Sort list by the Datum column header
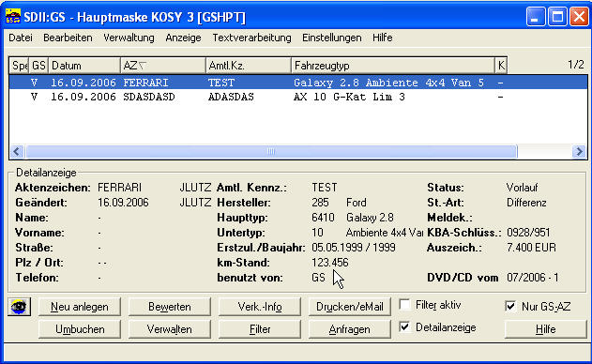The image size is (592, 364). coord(84,66)
